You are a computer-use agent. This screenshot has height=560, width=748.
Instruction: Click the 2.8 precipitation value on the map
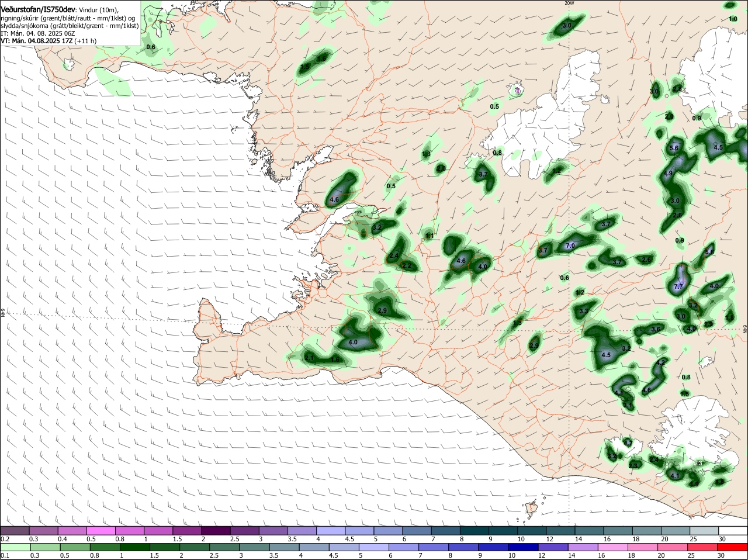click(677, 89)
